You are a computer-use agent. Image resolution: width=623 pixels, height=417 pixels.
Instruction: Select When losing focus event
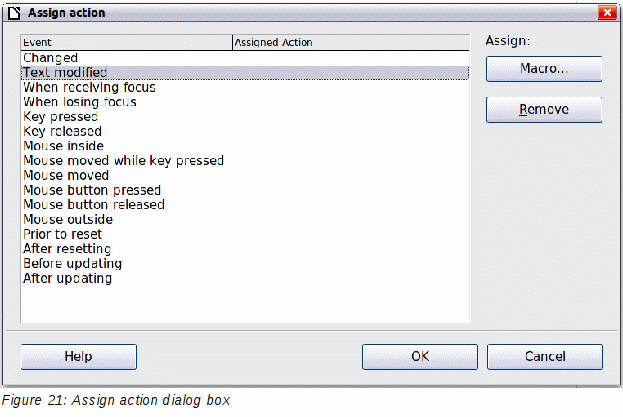245,102
